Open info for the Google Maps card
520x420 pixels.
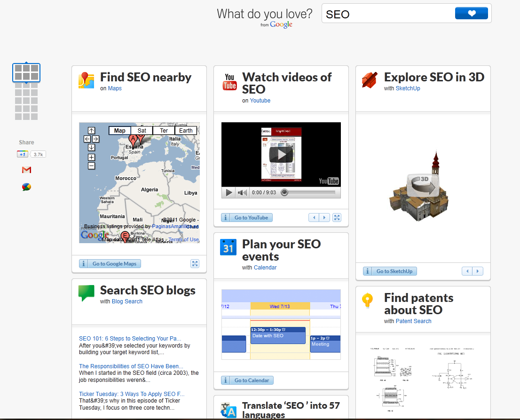[x=84, y=264]
